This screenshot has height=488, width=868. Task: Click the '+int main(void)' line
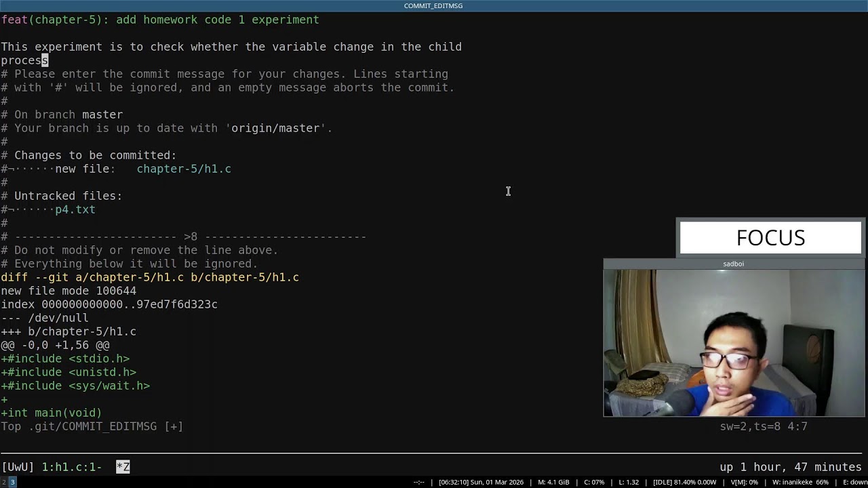52,413
